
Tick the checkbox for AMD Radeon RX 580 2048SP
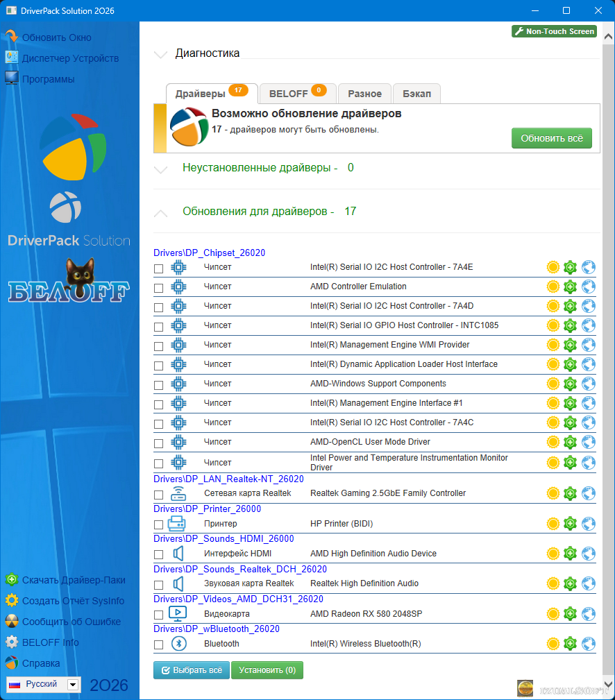[158, 615]
